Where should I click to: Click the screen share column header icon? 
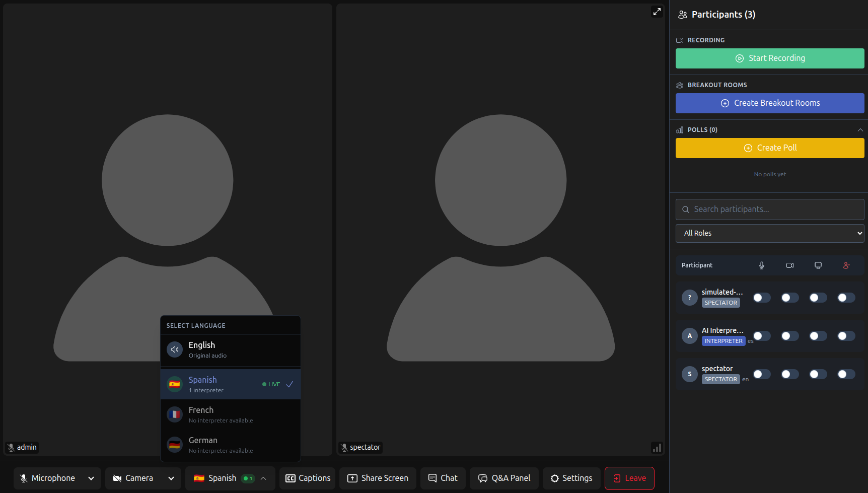pos(818,265)
